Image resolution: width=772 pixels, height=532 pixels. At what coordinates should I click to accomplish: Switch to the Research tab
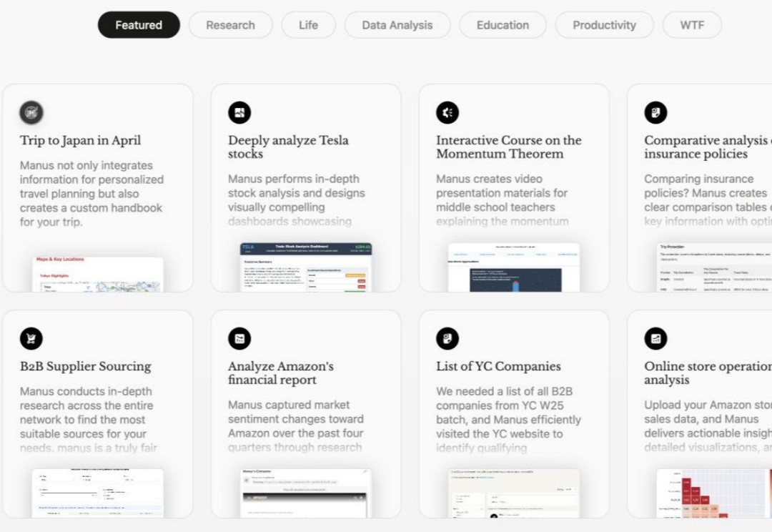[x=230, y=25]
